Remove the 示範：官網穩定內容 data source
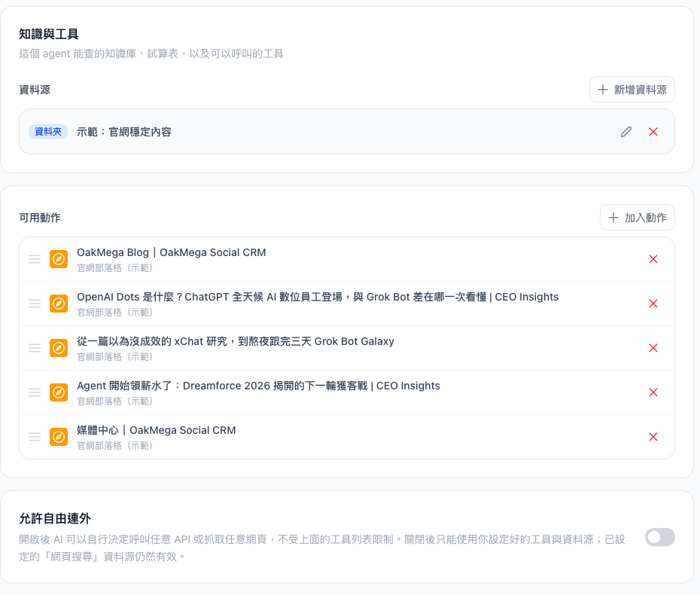 [x=653, y=132]
